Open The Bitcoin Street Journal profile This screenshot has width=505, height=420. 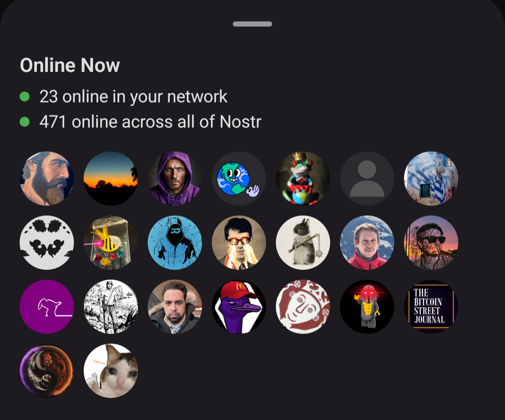431,307
